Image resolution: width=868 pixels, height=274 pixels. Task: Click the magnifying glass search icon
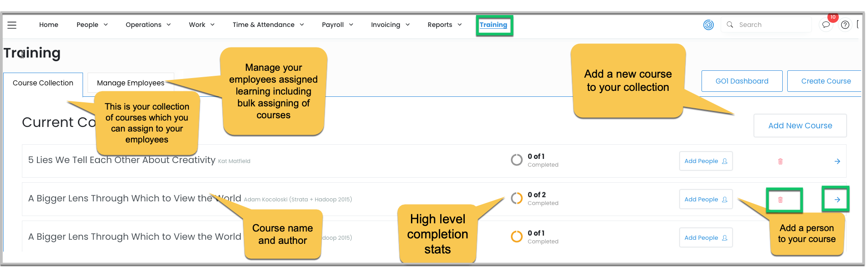[730, 25]
